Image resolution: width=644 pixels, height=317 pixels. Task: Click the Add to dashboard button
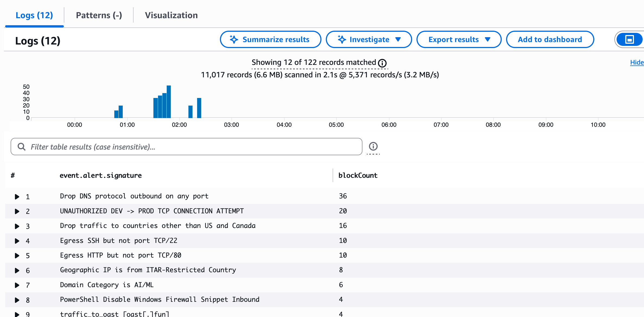(x=550, y=40)
